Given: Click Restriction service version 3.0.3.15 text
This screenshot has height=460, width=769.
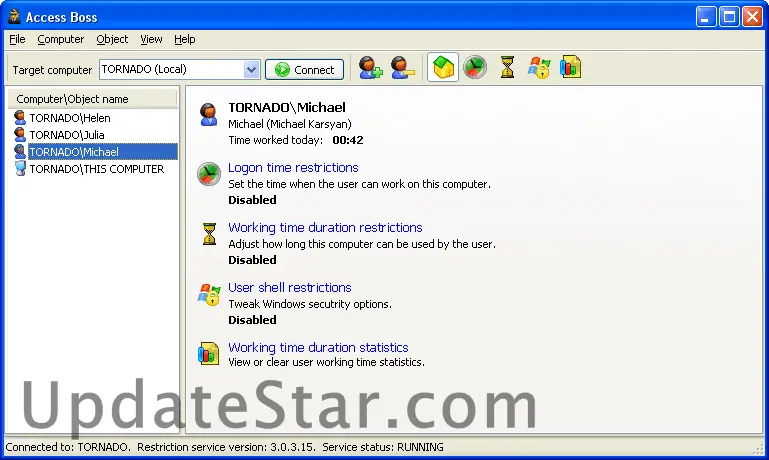Looking at the screenshot, I should pyautogui.click(x=226, y=447).
